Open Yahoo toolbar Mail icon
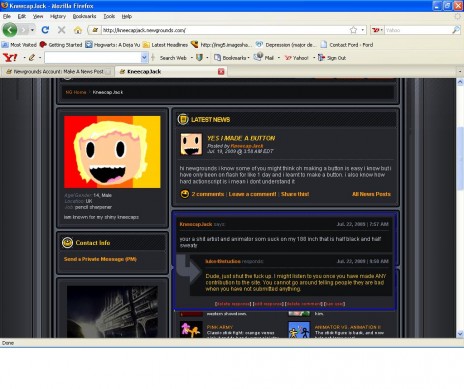This screenshot has height=389, width=464. pyautogui.click(x=258, y=57)
